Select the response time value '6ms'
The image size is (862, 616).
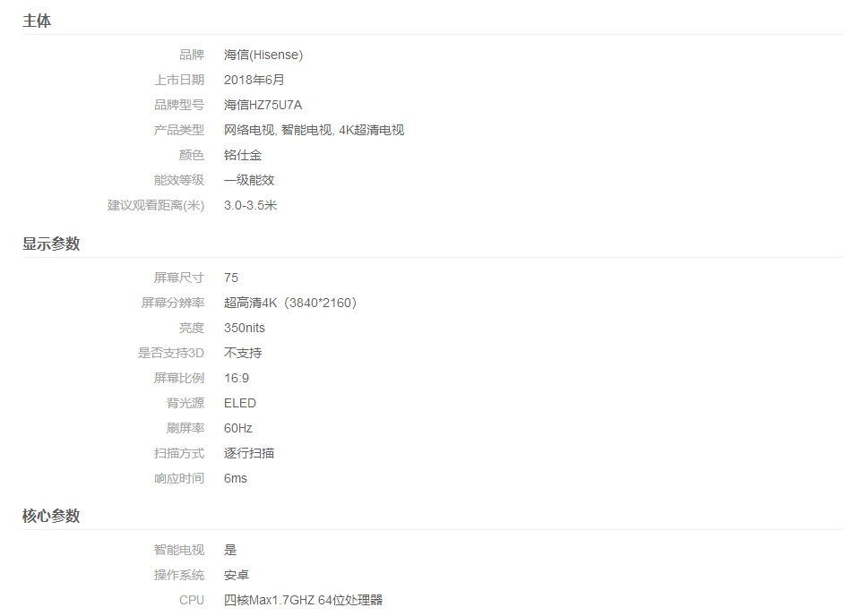coord(236,479)
